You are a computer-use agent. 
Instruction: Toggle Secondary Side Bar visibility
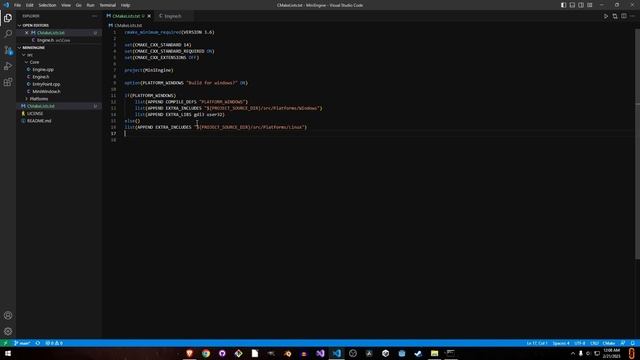pyautogui.click(x=581, y=5)
